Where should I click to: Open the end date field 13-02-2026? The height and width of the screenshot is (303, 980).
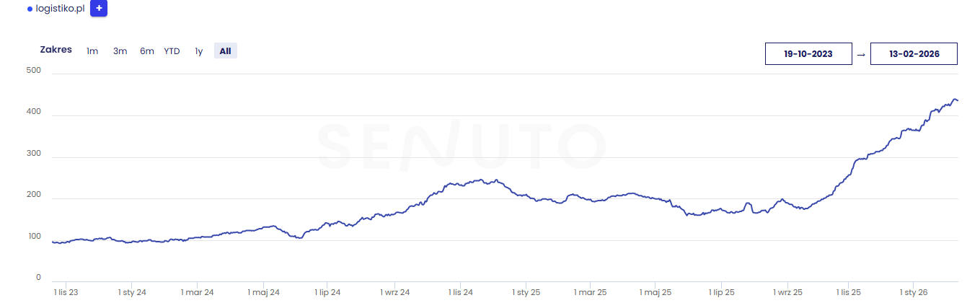pyautogui.click(x=914, y=54)
